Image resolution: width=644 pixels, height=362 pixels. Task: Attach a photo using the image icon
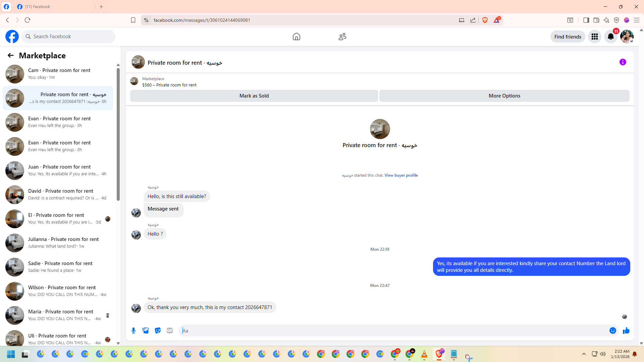(x=146, y=330)
